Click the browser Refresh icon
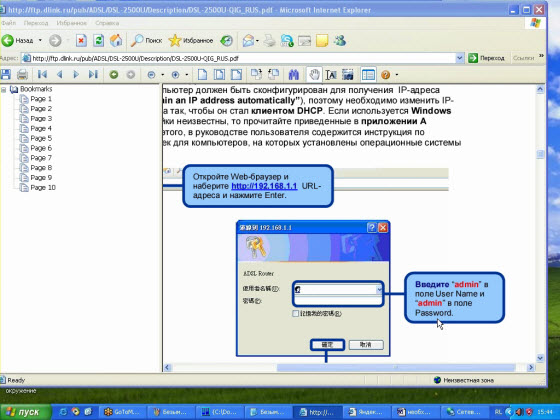 tap(98, 41)
